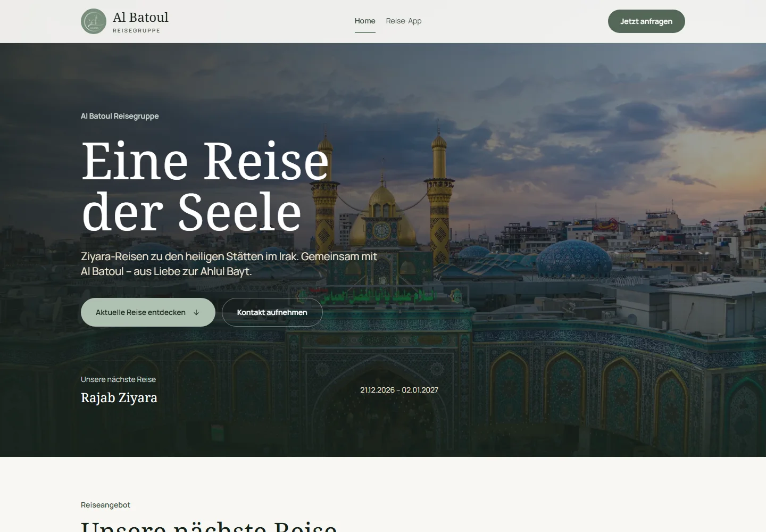Click the down arrow in Aktuelle Reise entdecken
Screen dimensions: 766x532
tap(196, 312)
